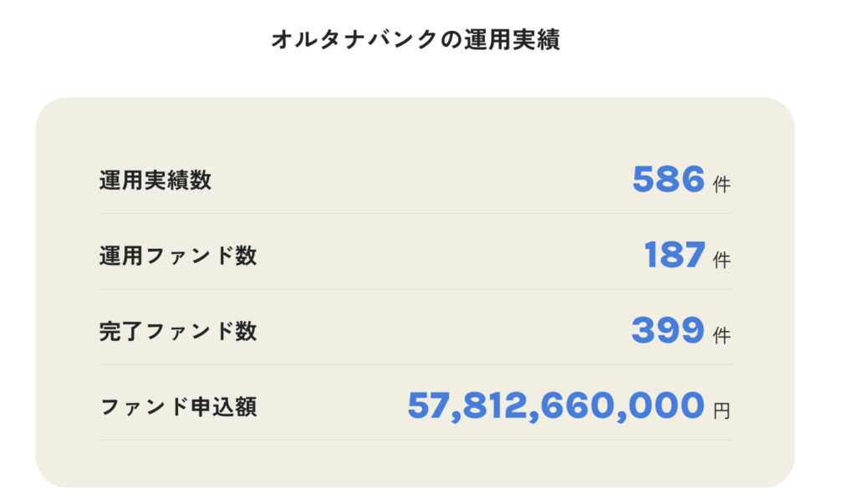Click the 187 fund count
This screenshot has height=504, width=856.
(675, 255)
